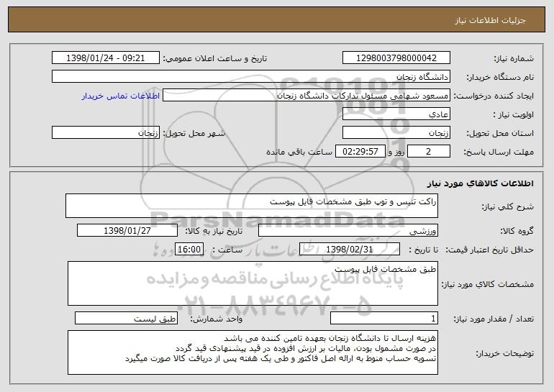The height and width of the screenshot is (392, 554).
Task: Click the note line در صورت مشمول بودن، مالیات
Action: pos(306,349)
